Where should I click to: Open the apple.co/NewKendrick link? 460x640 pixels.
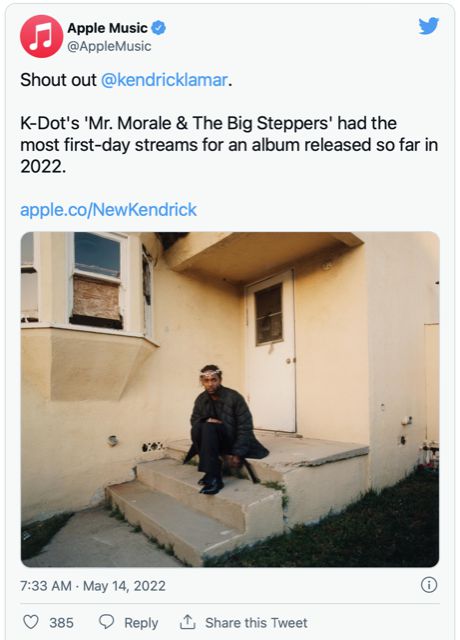click(108, 209)
